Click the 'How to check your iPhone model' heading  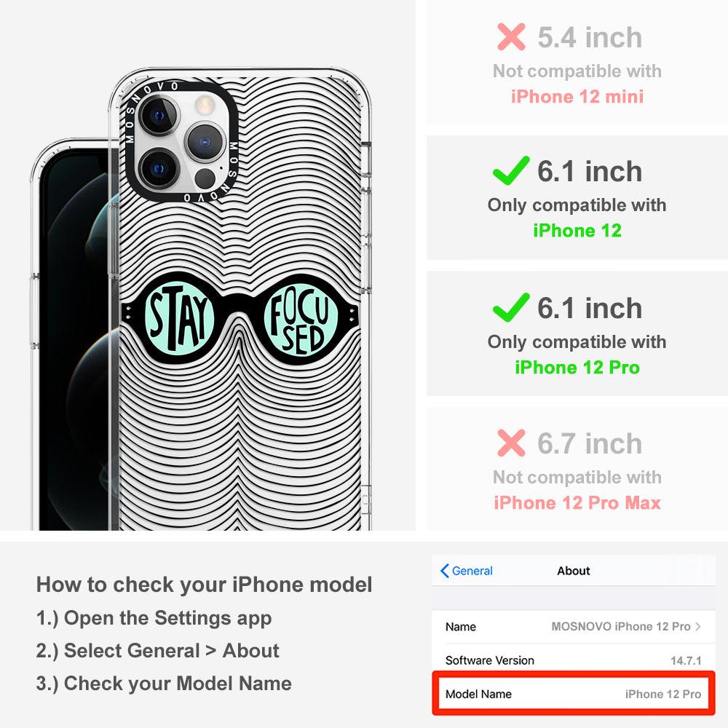click(x=205, y=584)
